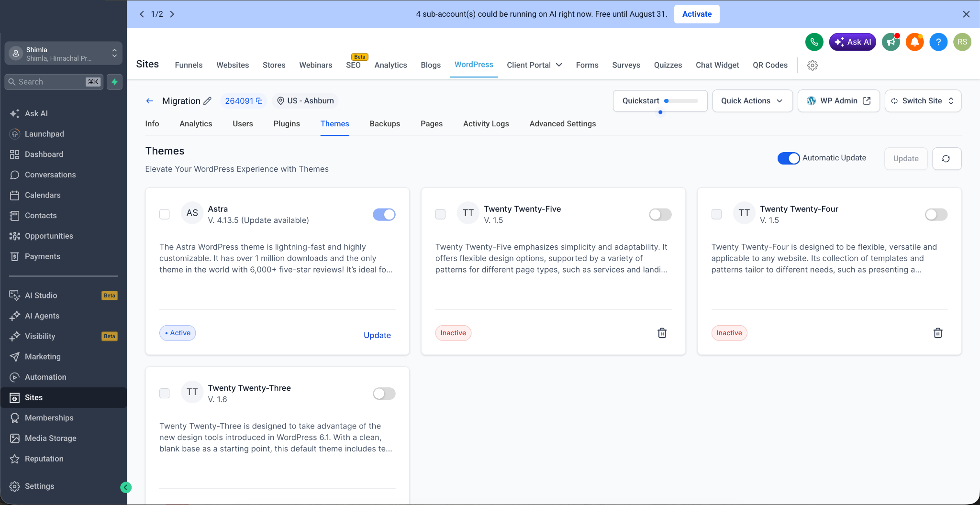Copy the site ID 264091
Viewport: 980px width, 505px height.
tap(259, 101)
